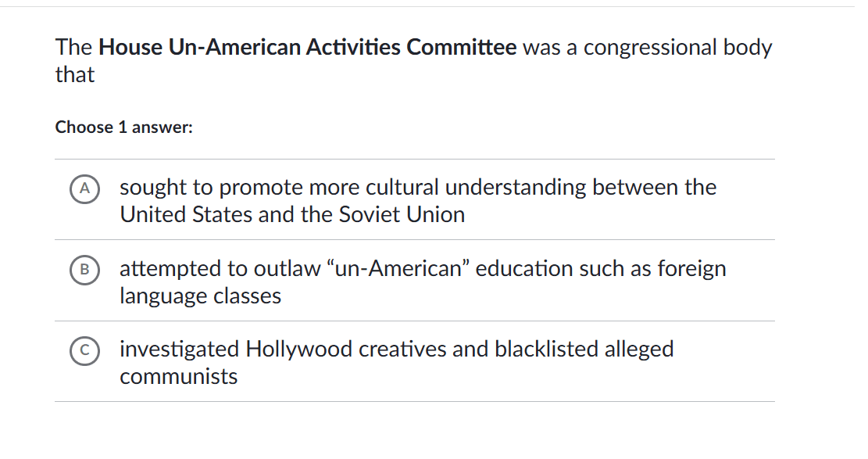Click the word "communists" in option C
The height and width of the screenshot is (459, 868).
[178, 377]
